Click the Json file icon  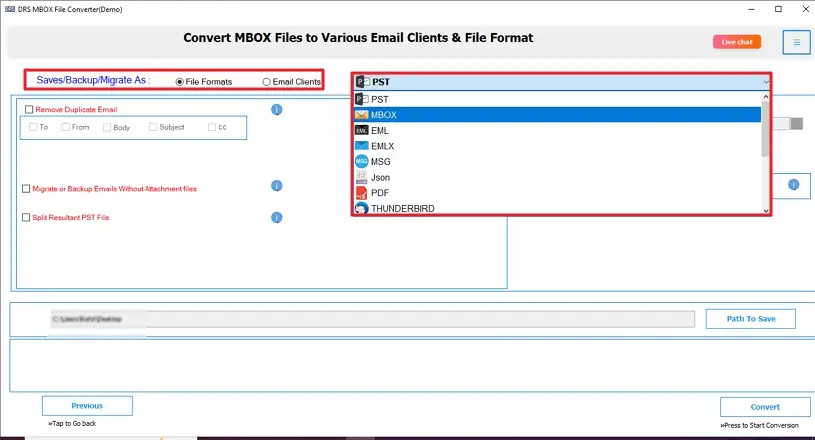pyautogui.click(x=362, y=177)
